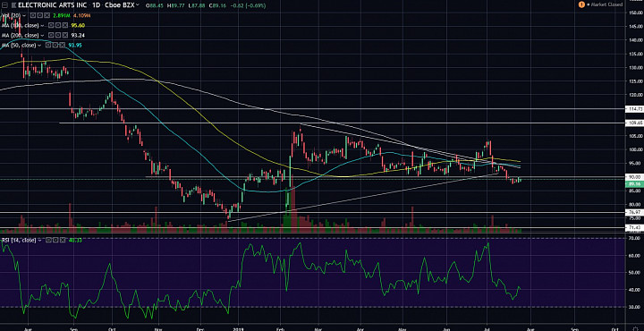Click the 90.00 horizontal line price label
The image size is (644, 331).
635,176
